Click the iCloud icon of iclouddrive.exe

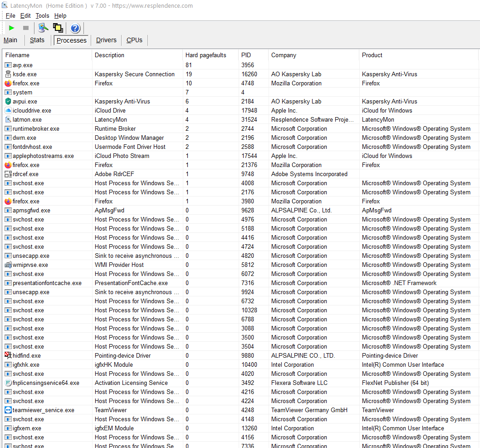pyautogui.click(x=8, y=111)
